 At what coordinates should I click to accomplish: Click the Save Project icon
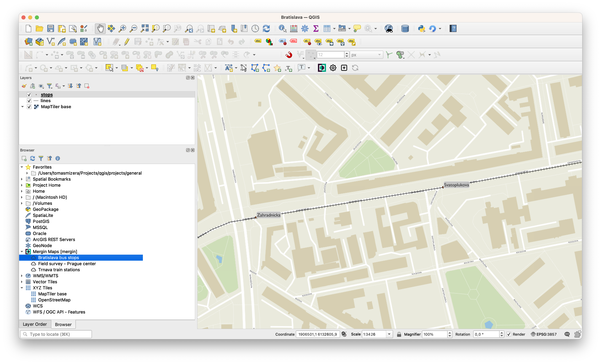point(50,29)
